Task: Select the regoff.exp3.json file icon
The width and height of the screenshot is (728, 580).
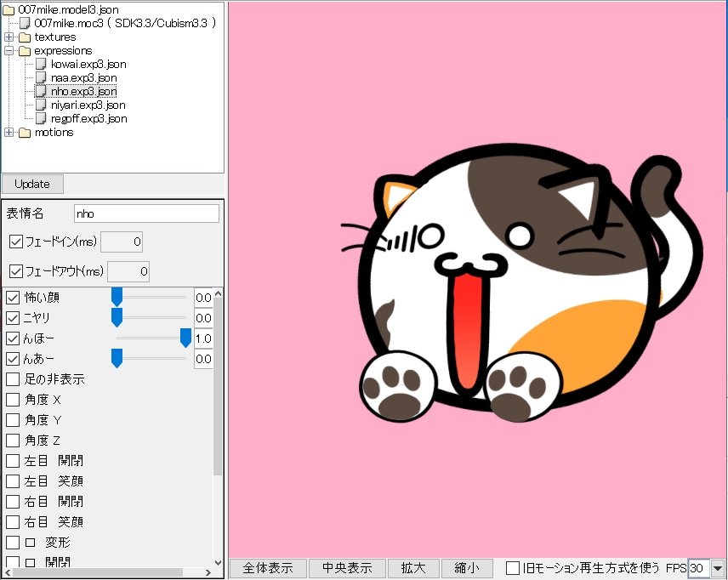Action: [41, 118]
